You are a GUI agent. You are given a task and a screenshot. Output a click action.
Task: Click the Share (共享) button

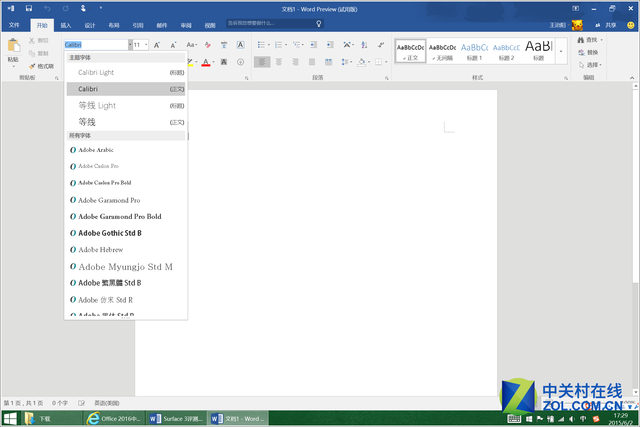tap(606, 25)
